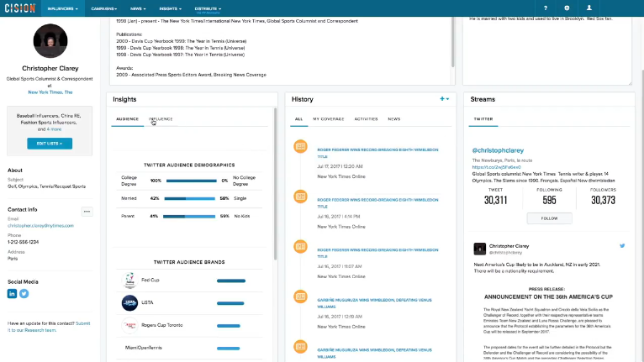Viewport: 644px width, 362px height.
Task: Expand the History add dropdown arrow
Action: (447, 99)
